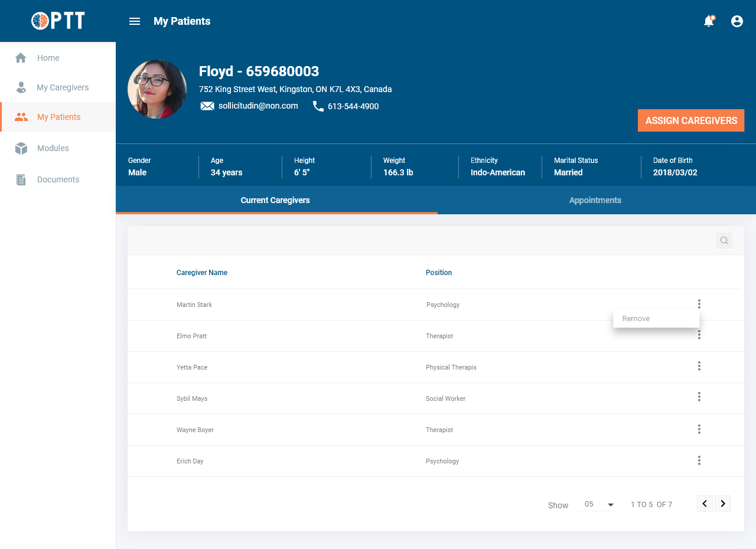This screenshot has width=756, height=549.
Task: Click the phone icon beside 613-544-4900
Action: tap(318, 106)
